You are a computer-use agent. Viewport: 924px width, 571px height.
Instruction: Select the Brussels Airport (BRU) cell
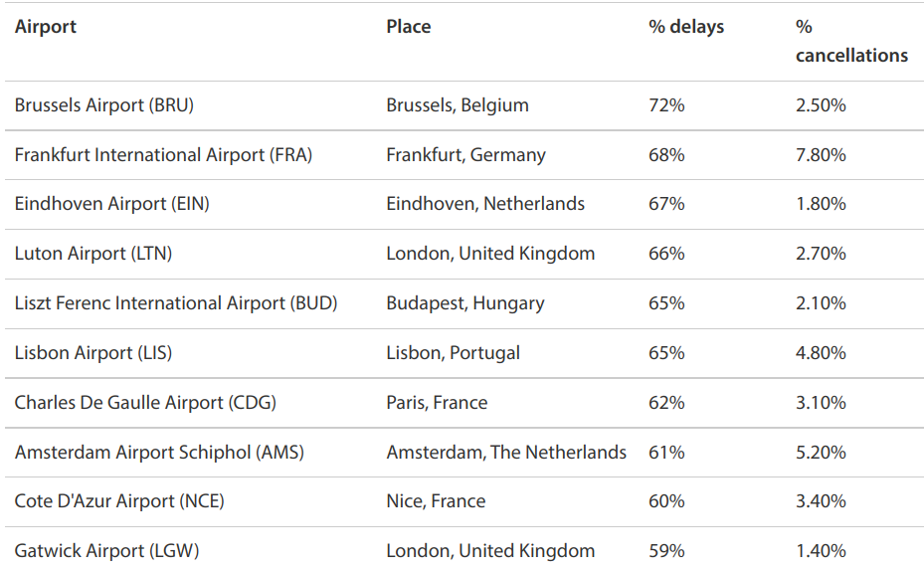pos(104,105)
